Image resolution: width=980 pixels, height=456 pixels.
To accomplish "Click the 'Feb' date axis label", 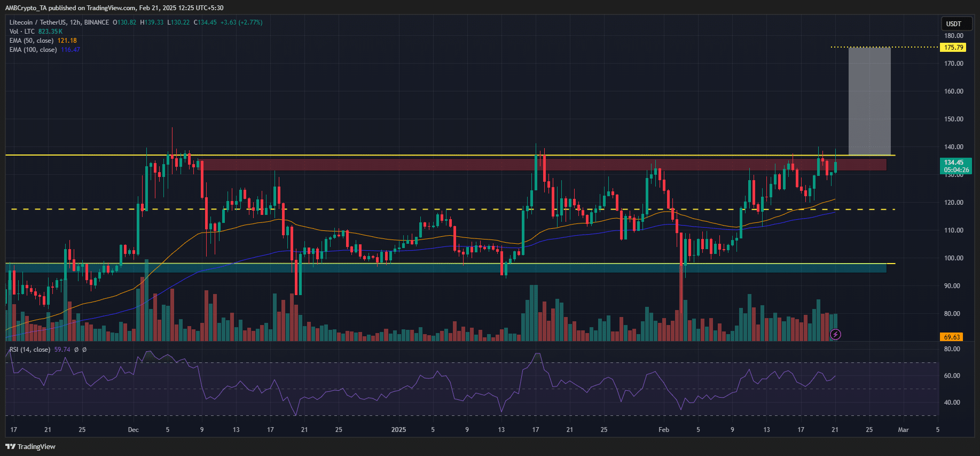I will [664, 430].
